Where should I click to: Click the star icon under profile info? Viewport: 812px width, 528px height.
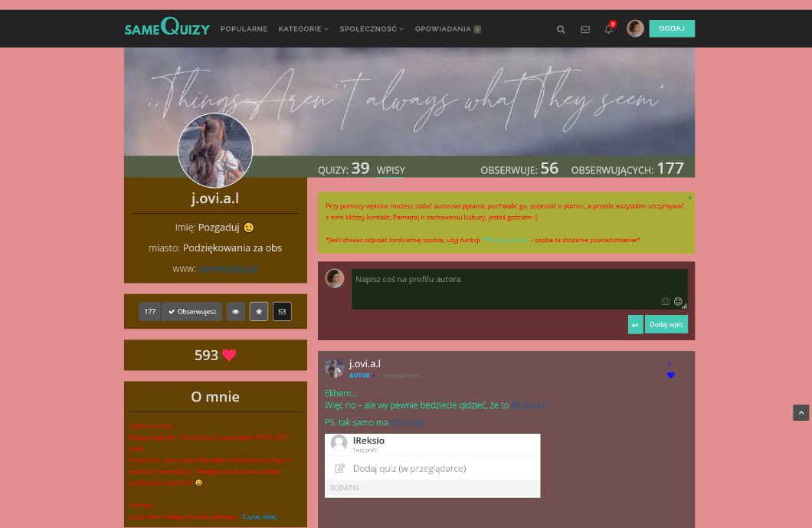point(259,312)
